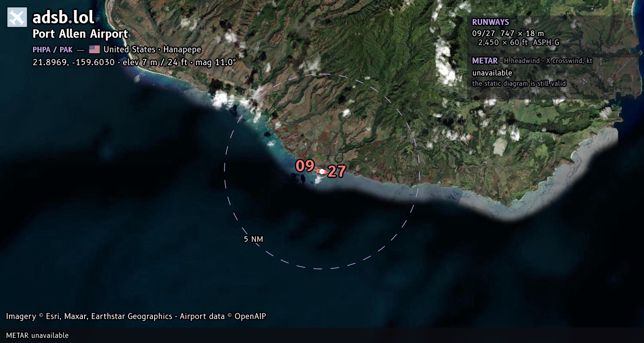The height and width of the screenshot is (343, 644).
Task: Click the runway "09" end label
Action: click(305, 166)
